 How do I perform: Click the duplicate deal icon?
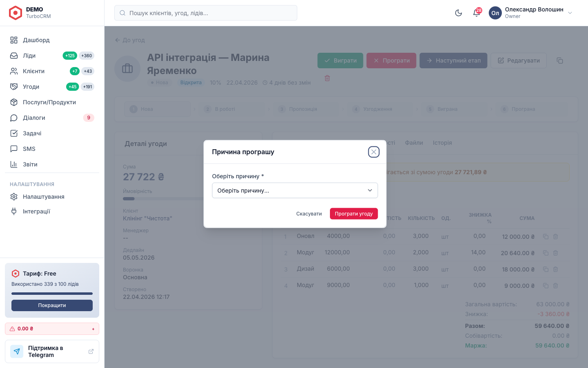coord(560,61)
